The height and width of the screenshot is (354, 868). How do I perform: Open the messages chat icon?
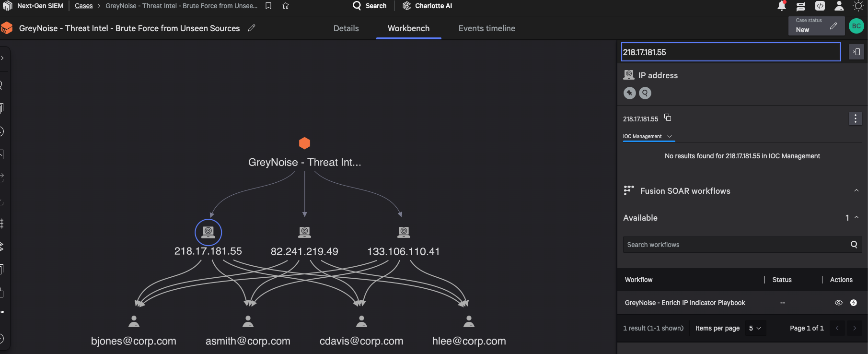tap(801, 6)
